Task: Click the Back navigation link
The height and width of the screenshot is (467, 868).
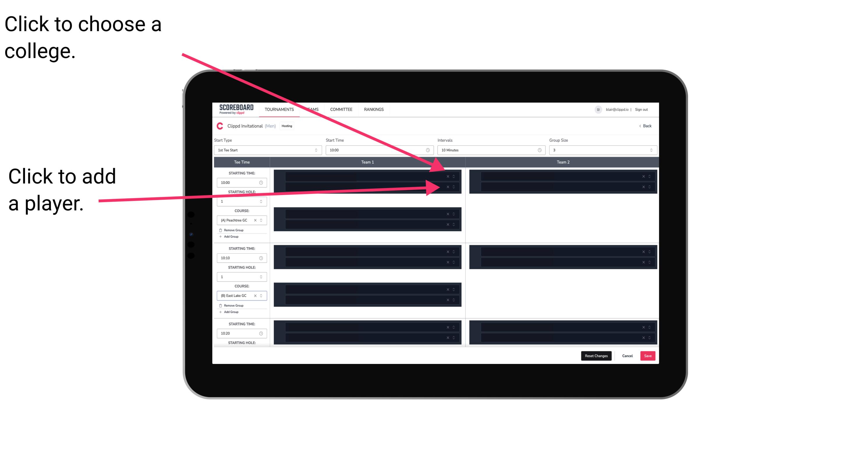Action: click(x=645, y=125)
